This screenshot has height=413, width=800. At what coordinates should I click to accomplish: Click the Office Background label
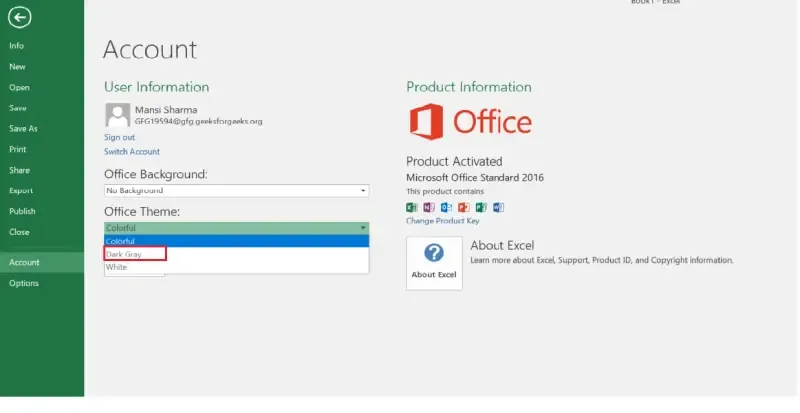point(156,174)
